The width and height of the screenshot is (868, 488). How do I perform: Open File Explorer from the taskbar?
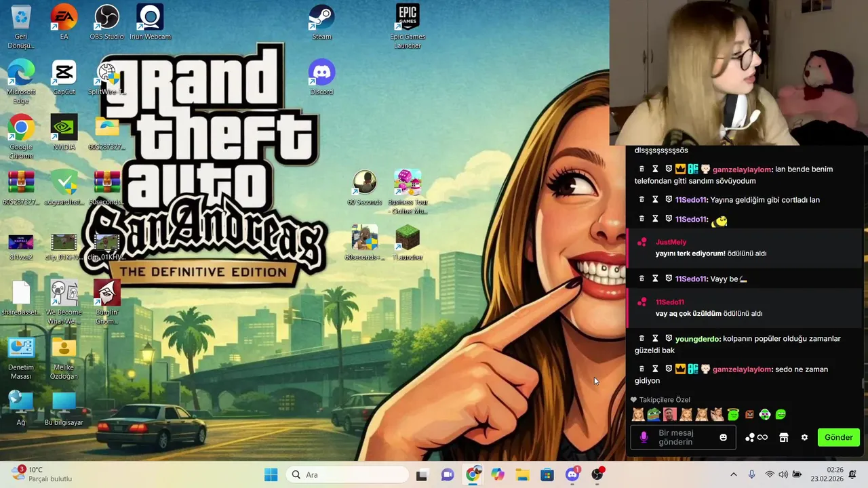522,474
